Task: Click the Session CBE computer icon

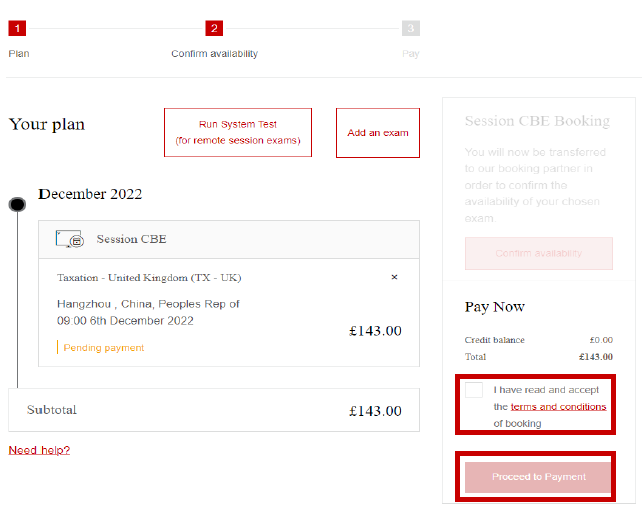Action: click(70, 239)
